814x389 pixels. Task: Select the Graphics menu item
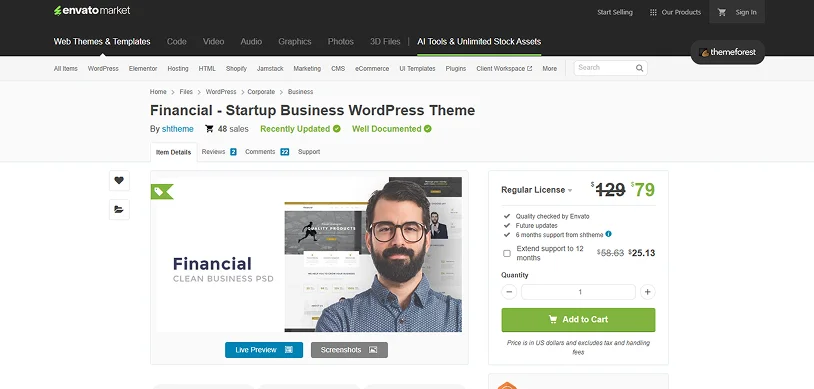(x=295, y=42)
